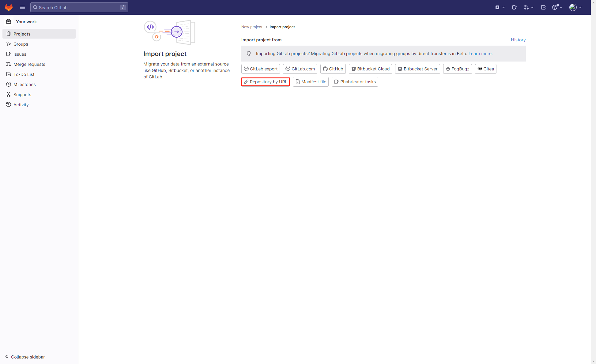Open the To-Do List icon in top bar

543,7
